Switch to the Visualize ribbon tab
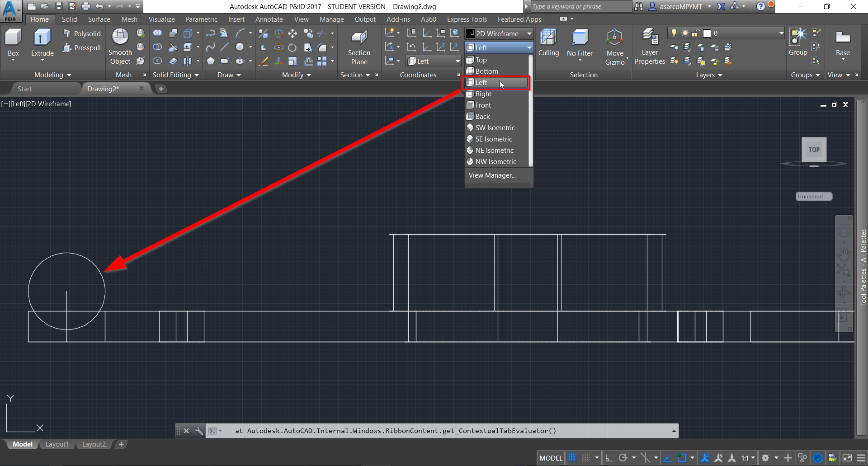Screen dimensions: 868x466 (161, 19)
